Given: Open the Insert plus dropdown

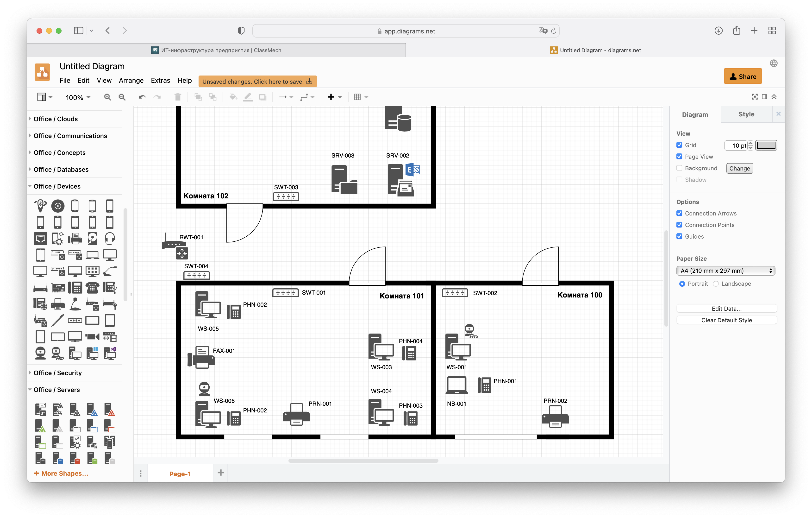Looking at the screenshot, I should pyautogui.click(x=335, y=97).
